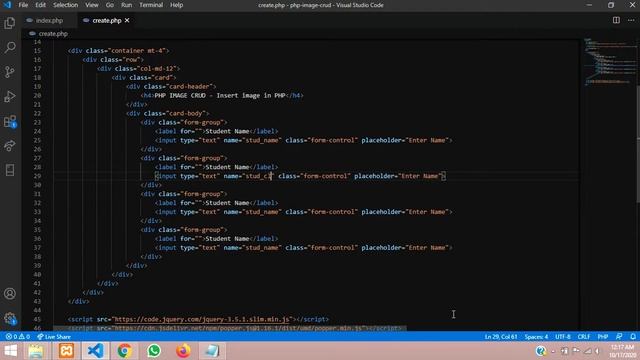This screenshot has width=640, height=360.
Task: Click the taskbar clock and date
Action: point(622,351)
